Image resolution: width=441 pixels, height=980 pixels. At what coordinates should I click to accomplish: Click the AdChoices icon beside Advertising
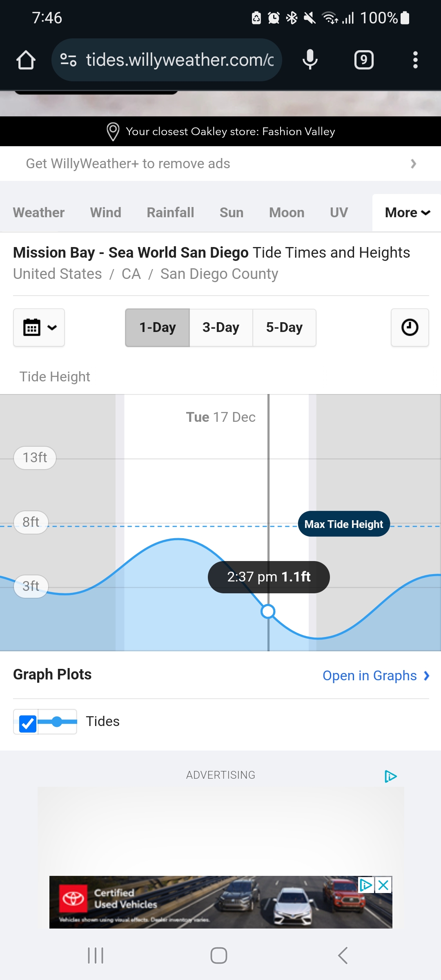[x=390, y=776]
